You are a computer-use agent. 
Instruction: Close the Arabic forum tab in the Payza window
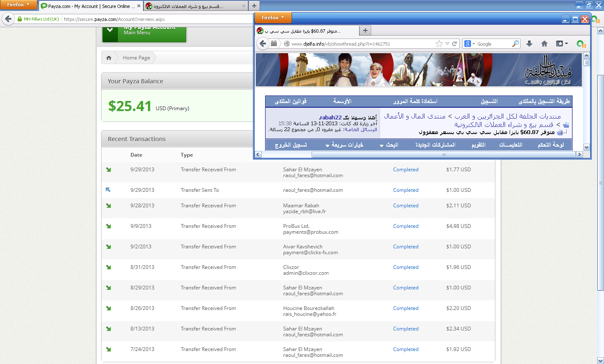(244, 6)
